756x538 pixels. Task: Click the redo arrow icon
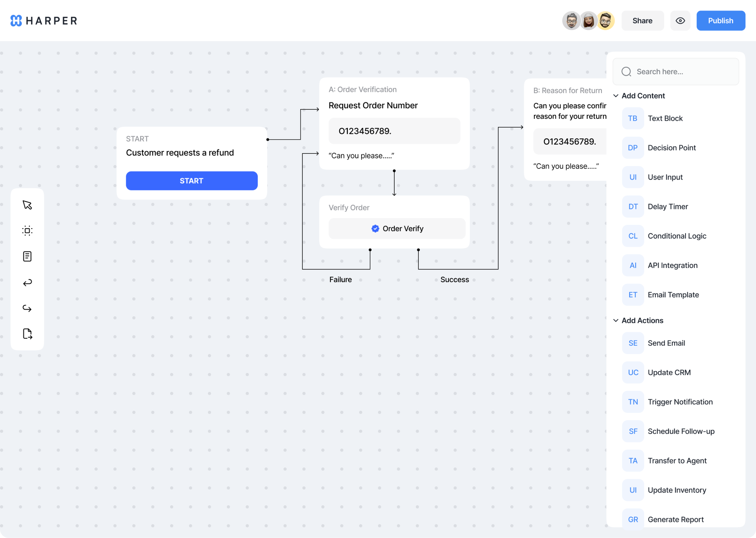coord(27,308)
